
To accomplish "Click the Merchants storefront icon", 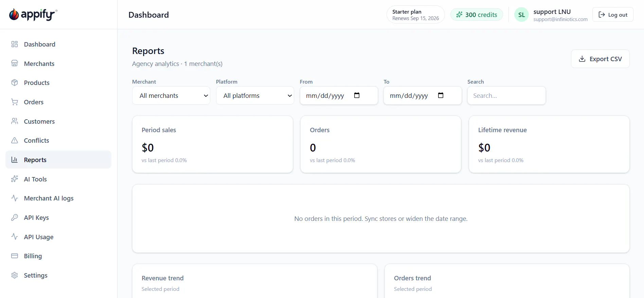I will [15, 64].
